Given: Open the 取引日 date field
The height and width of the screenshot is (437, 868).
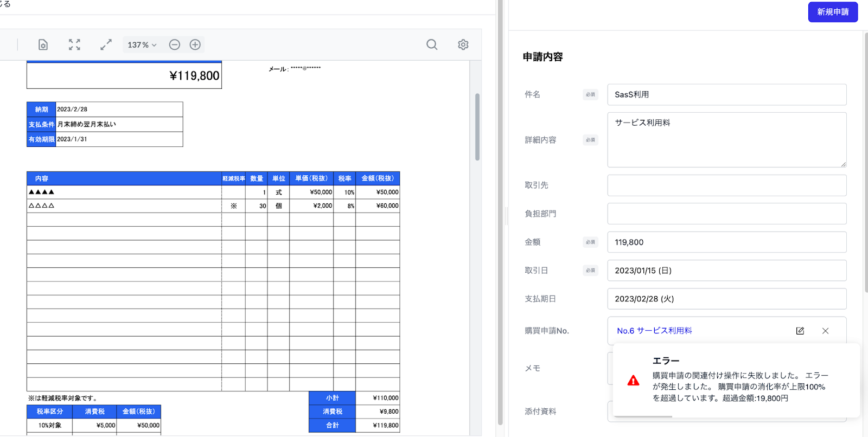Looking at the screenshot, I should (x=727, y=271).
